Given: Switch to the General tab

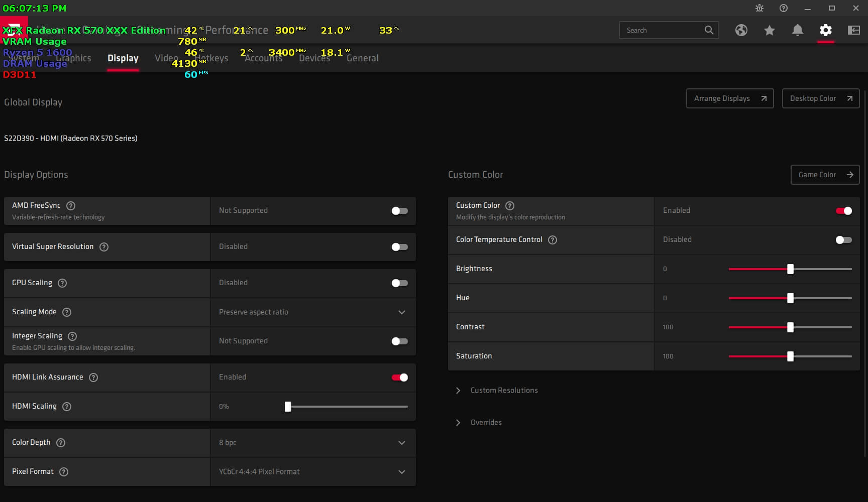Looking at the screenshot, I should [x=362, y=58].
